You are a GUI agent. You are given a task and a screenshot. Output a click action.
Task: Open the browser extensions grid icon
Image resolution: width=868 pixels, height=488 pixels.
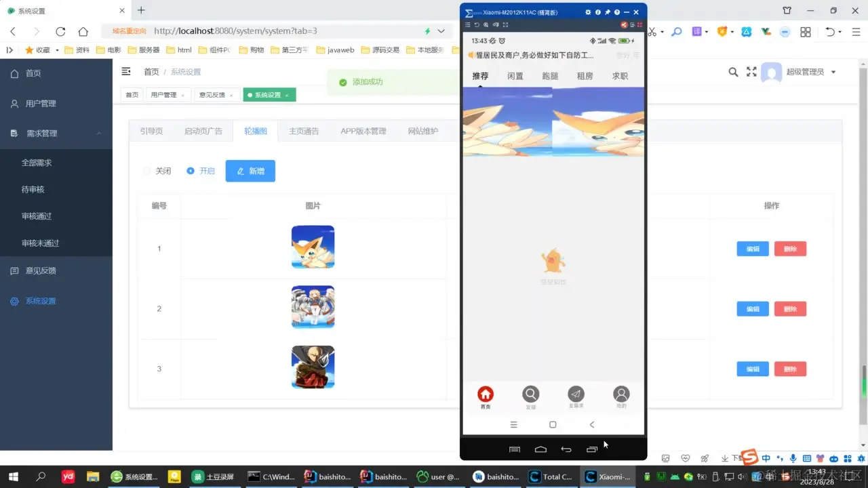coord(806,32)
